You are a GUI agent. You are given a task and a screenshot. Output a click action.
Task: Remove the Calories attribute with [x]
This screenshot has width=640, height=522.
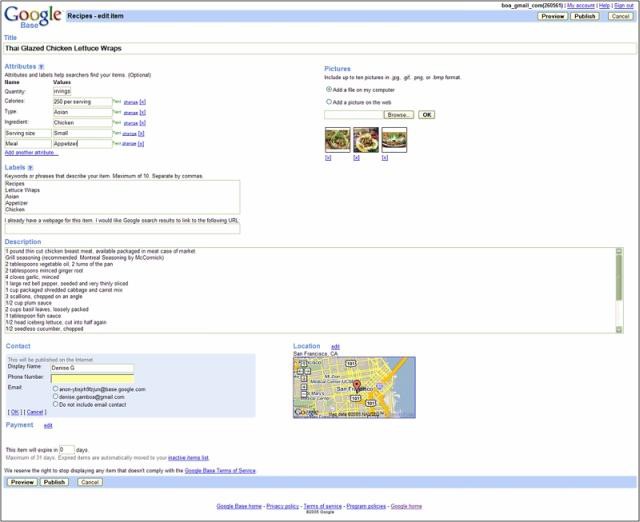142,101
